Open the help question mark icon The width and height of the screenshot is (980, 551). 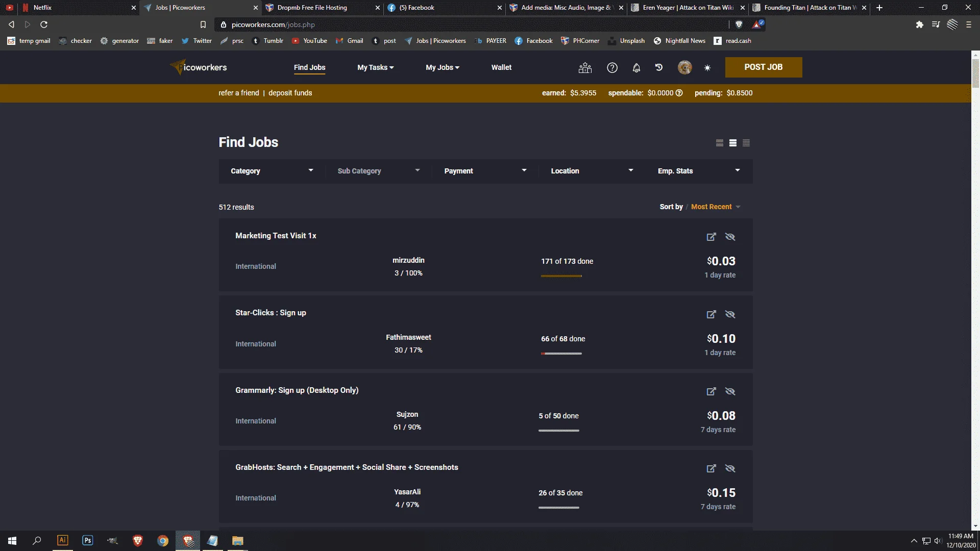(x=612, y=67)
